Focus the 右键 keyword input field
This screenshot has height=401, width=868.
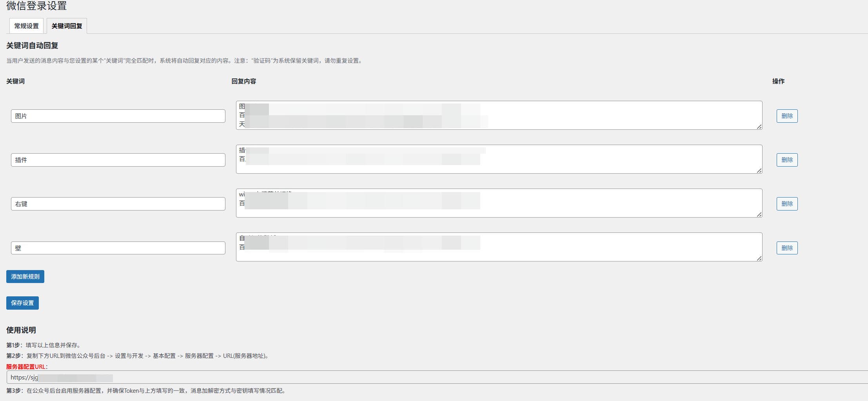[x=118, y=204]
